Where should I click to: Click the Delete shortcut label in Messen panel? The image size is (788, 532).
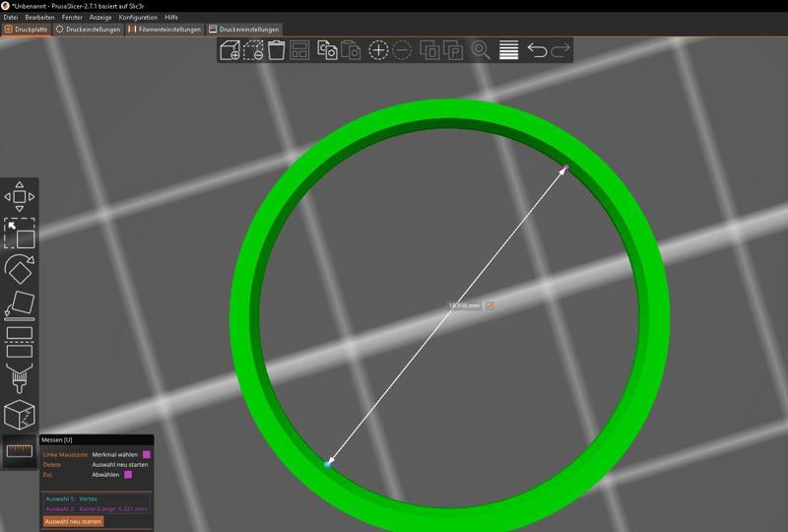pyautogui.click(x=52, y=465)
